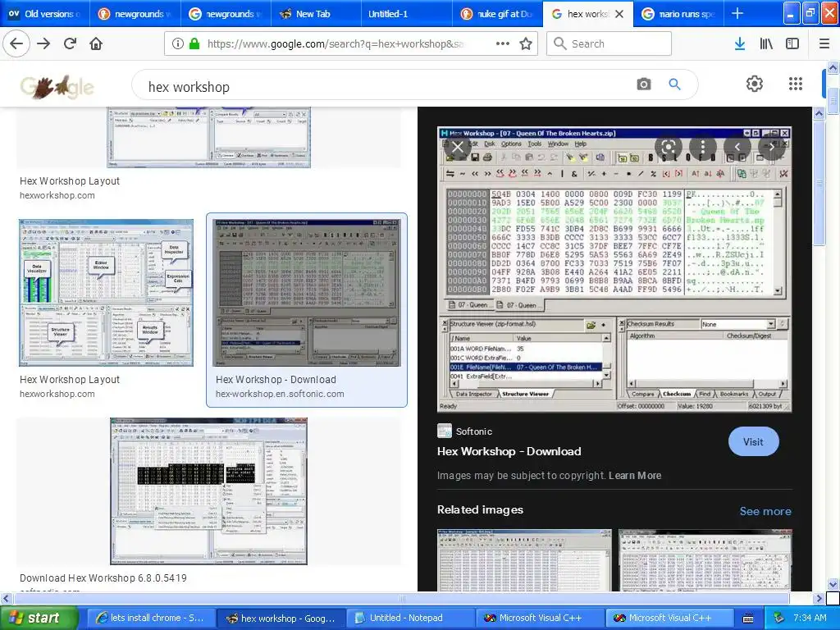This screenshot has width=840, height=630.
Task: Switch to the Untitled-1 tab
Action: click(x=407, y=14)
